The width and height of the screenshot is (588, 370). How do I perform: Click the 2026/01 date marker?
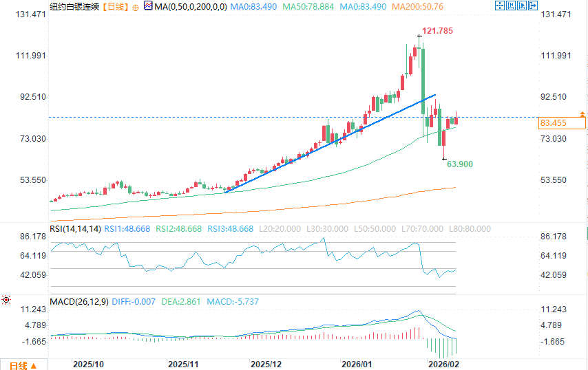pos(357,364)
